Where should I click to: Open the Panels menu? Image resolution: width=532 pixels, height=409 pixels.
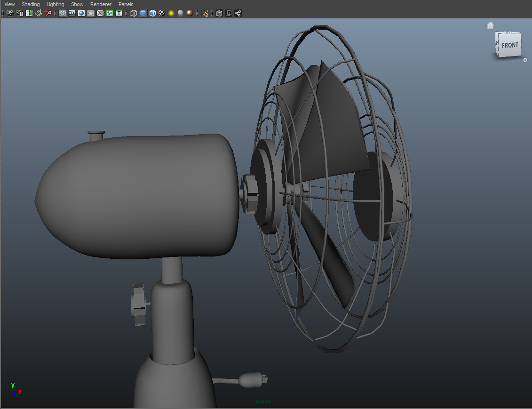pos(126,4)
